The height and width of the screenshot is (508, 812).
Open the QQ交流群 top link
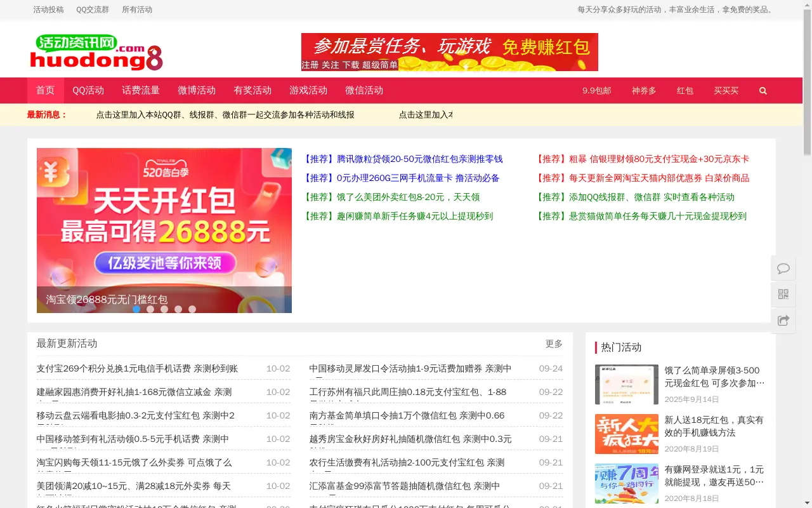pos(93,10)
